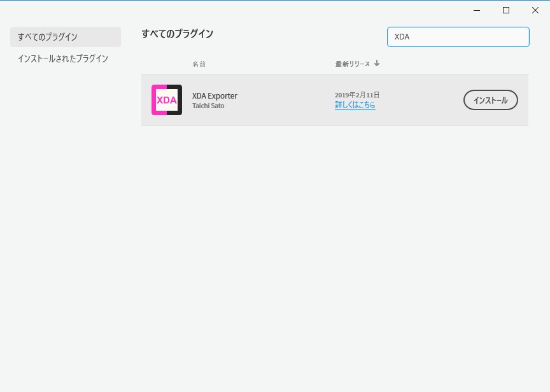Screen dimensions: 550x392
Task: Click the author name Taichi Sato
Action: (208, 106)
